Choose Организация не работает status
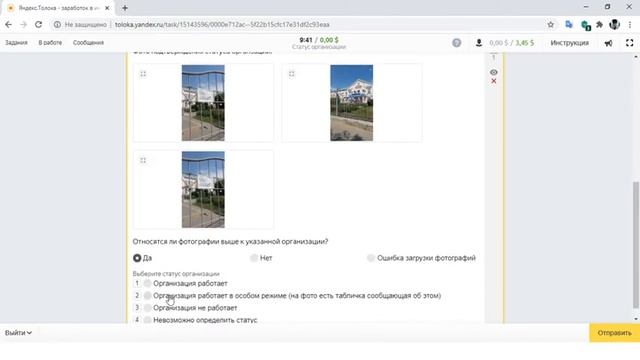The width and height of the screenshot is (640, 360). (147, 308)
